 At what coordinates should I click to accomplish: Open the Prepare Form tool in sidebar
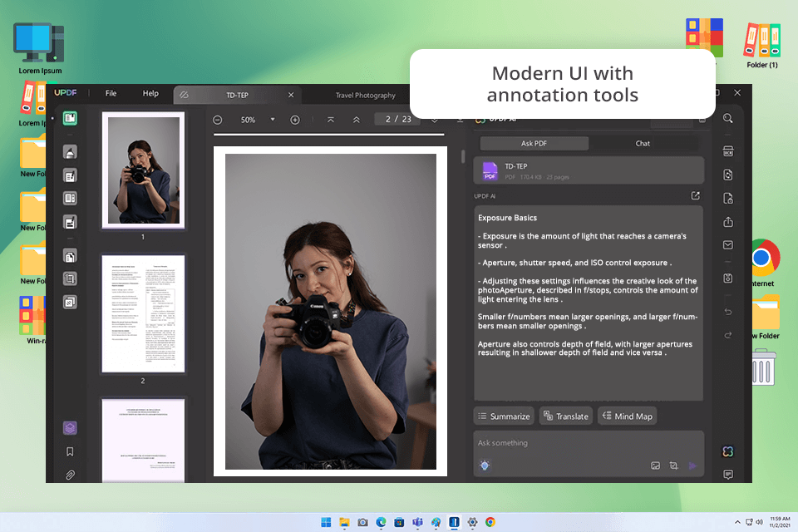click(70, 198)
